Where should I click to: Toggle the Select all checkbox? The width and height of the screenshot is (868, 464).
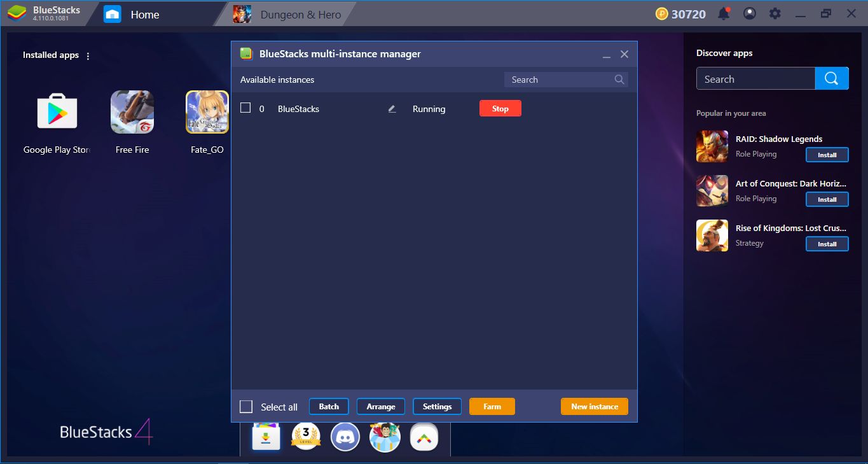click(x=246, y=407)
